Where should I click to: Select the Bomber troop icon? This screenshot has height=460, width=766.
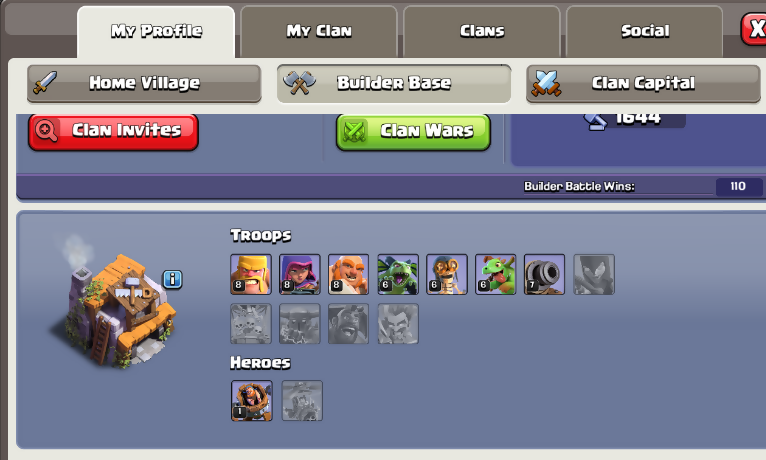447,274
